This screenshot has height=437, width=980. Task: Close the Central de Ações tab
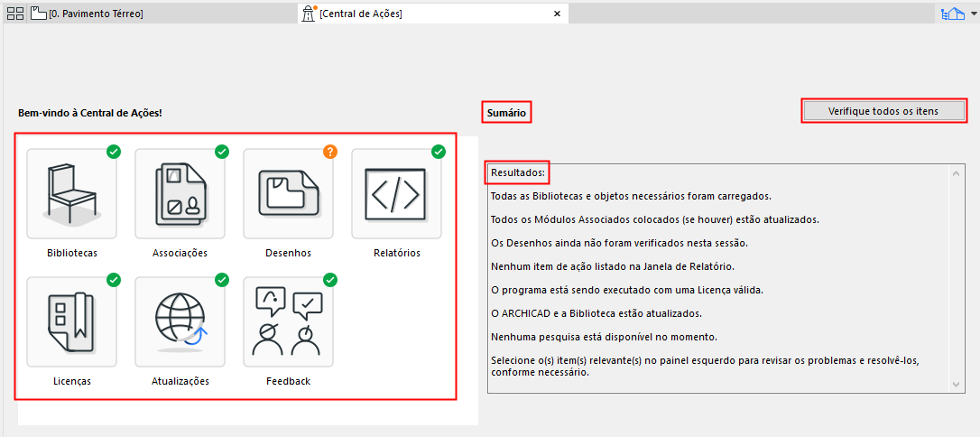(558, 14)
